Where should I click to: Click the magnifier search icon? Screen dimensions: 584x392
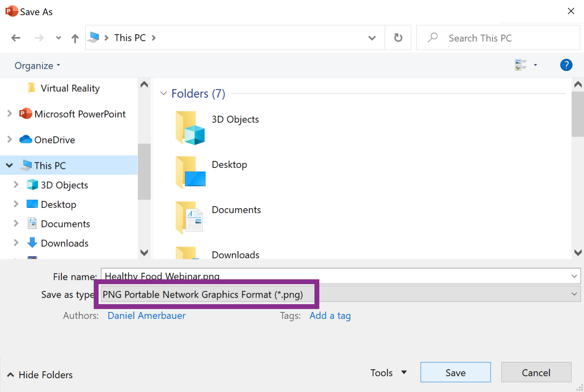pyautogui.click(x=432, y=37)
